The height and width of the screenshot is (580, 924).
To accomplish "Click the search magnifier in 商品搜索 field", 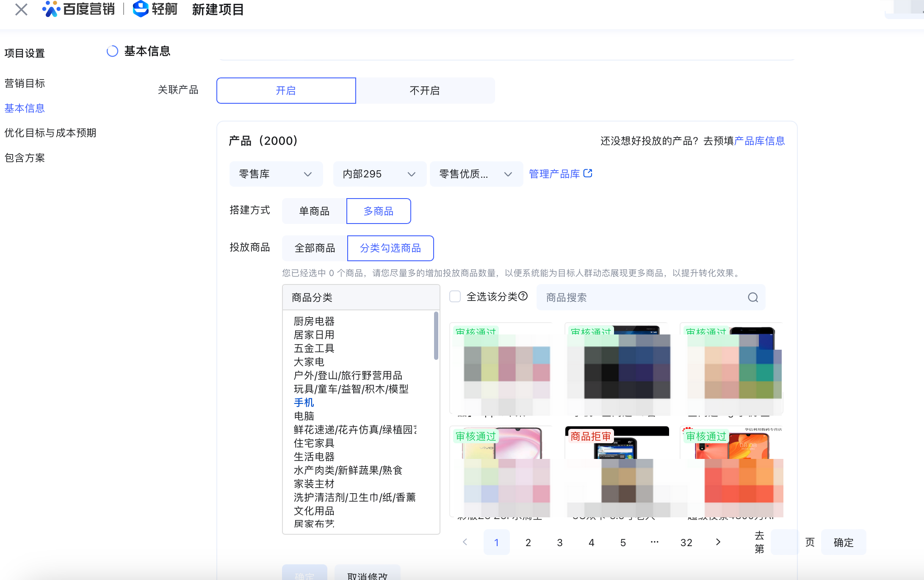I will pos(752,298).
